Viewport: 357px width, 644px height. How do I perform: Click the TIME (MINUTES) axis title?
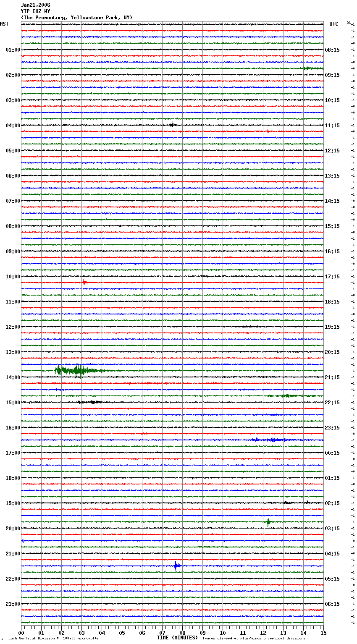pyautogui.click(x=177, y=638)
